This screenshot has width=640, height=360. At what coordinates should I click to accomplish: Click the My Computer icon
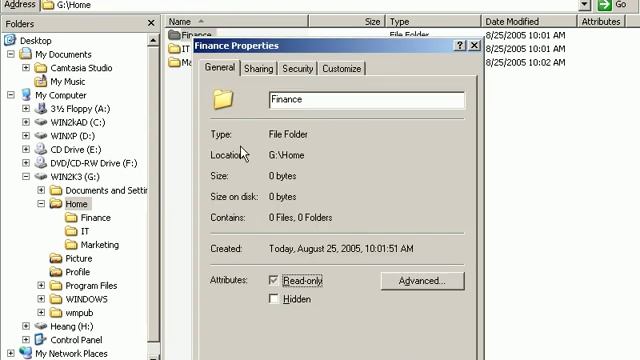[26, 95]
